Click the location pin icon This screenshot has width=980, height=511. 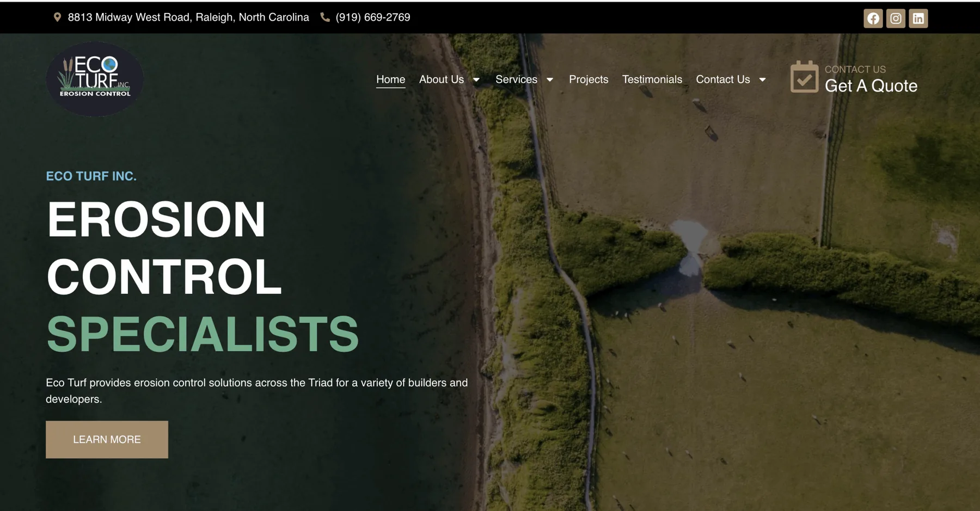[57, 17]
